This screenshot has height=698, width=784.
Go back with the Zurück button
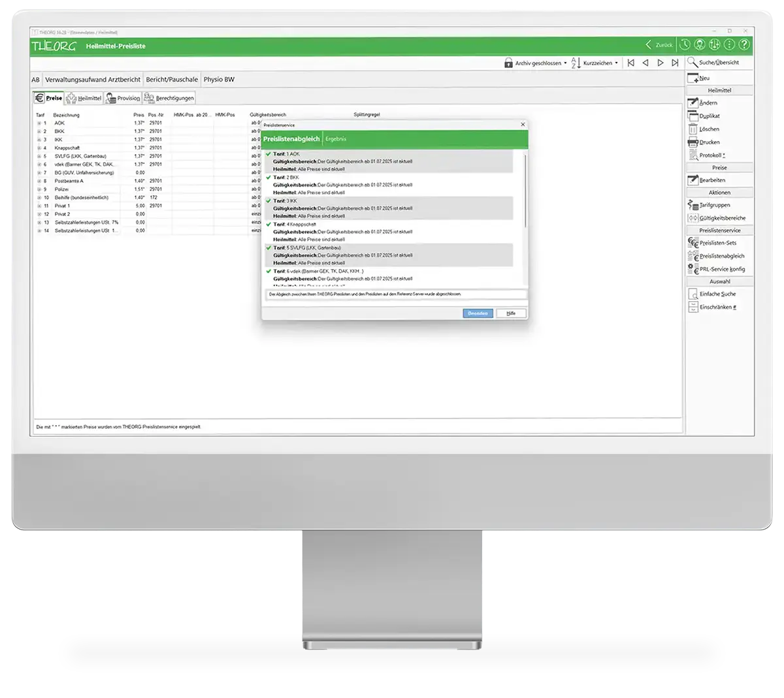tap(659, 44)
